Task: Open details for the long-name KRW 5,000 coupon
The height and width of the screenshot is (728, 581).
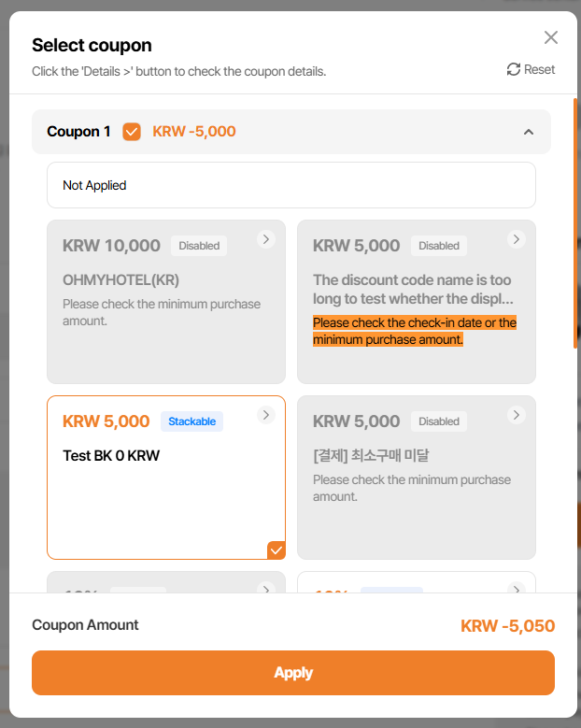Action: 517,239
